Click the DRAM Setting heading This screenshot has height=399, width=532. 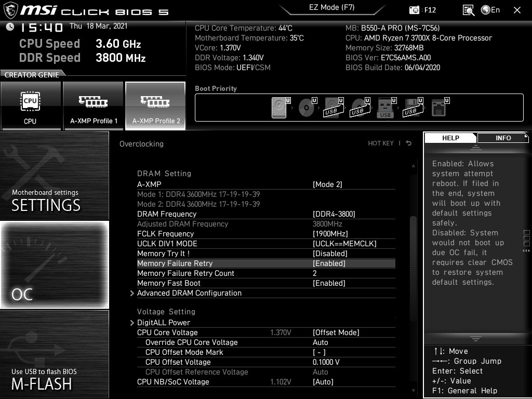[x=164, y=174]
